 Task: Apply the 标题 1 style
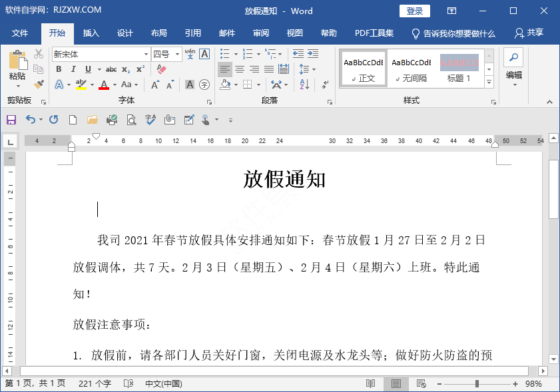click(x=460, y=68)
